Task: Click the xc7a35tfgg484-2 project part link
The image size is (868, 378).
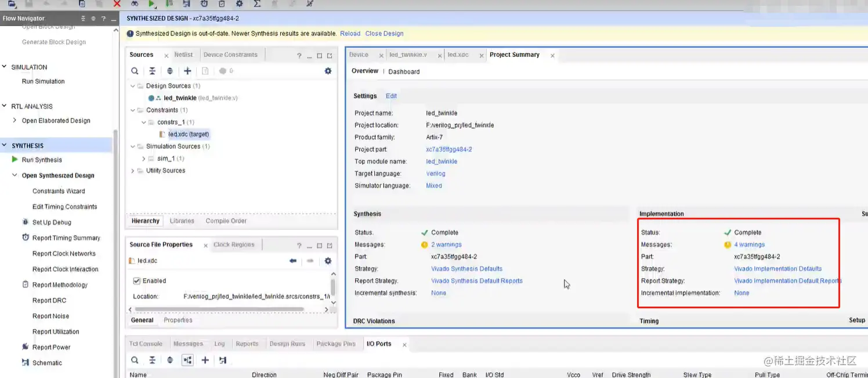Action: pyautogui.click(x=449, y=149)
